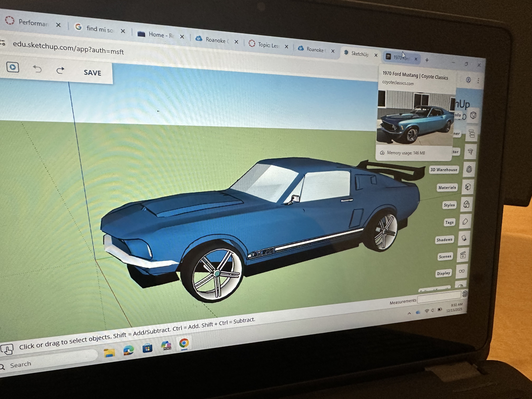This screenshot has width=532, height=399.
Task: Open the Outliner panel icon
Action: pyautogui.click(x=472, y=134)
